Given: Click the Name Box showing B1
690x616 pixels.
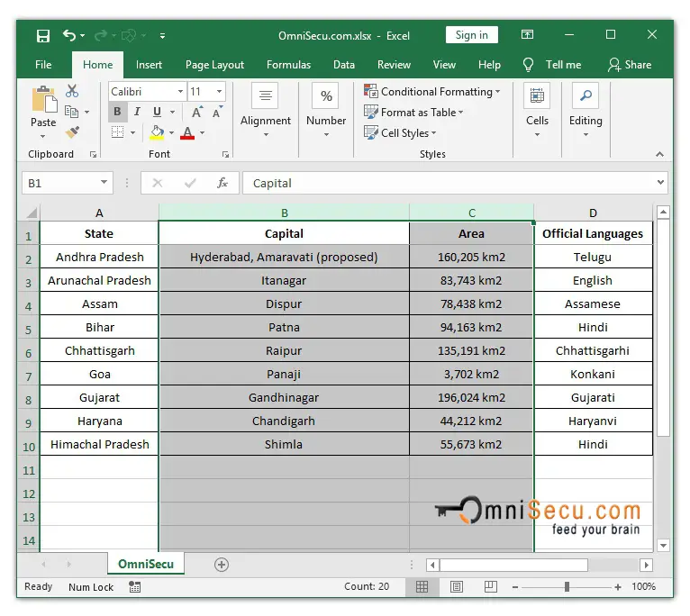Looking at the screenshot, I should click(67, 183).
